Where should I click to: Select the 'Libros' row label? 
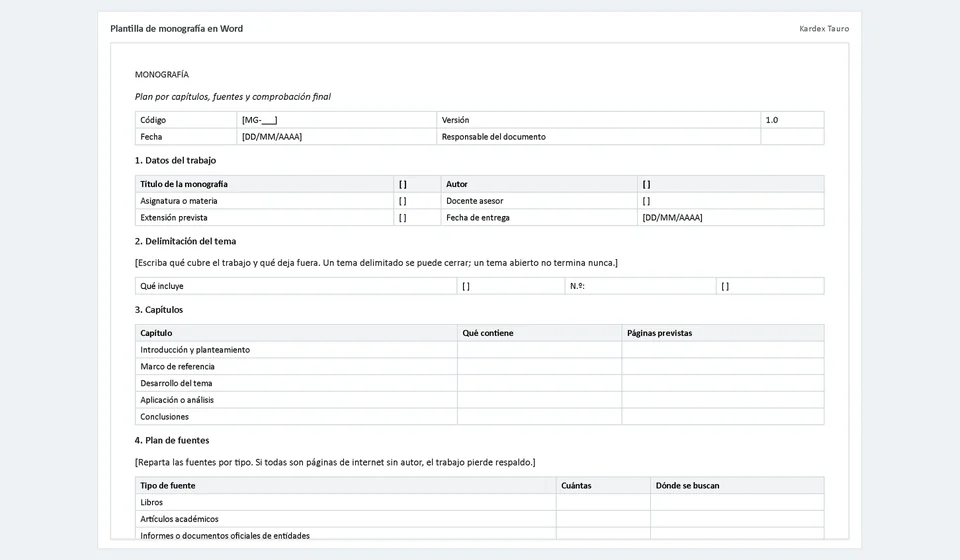pos(151,502)
